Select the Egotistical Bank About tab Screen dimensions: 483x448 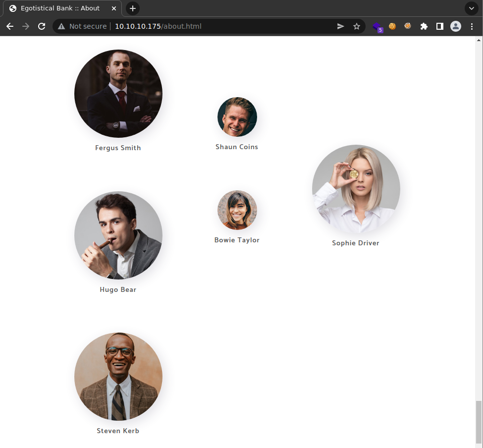59,8
